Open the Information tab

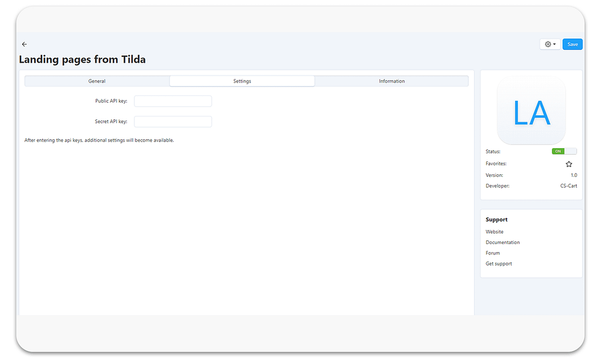point(391,81)
